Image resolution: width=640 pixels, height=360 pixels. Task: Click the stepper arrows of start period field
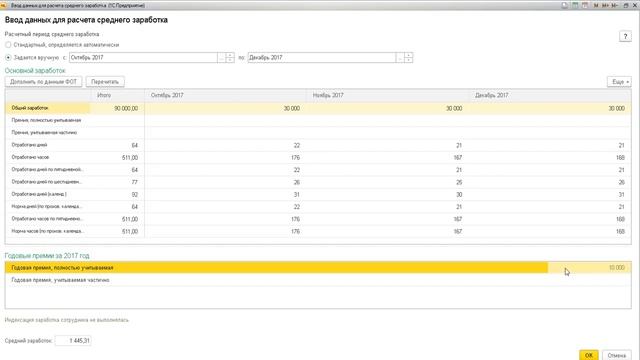click(230, 58)
